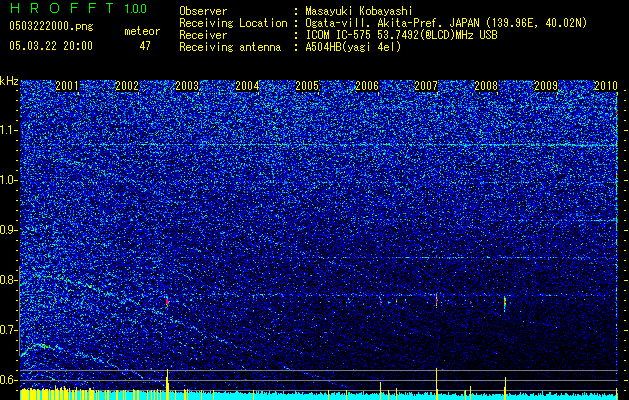629x400 pixels.
Task: Click the 0.6 frequency axis label
Action: click(9, 380)
